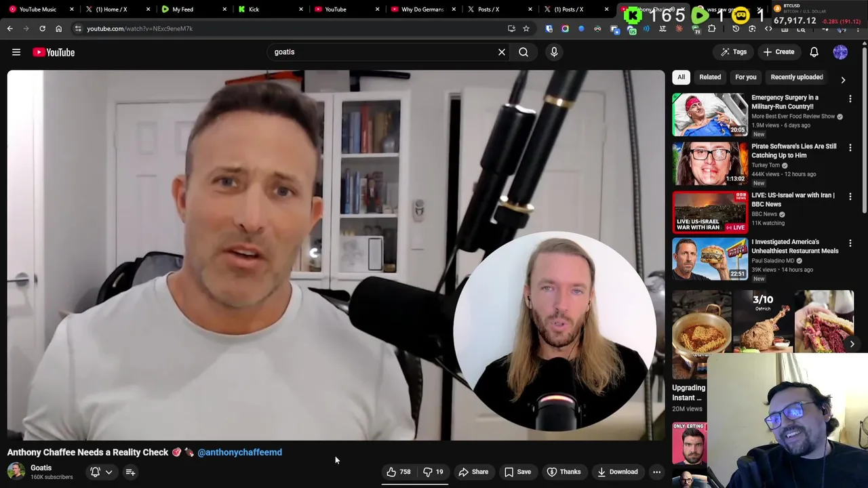The width and height of the screenshot is (868, 488).
Task: Expand subscription options chevron
Action: tap(108, 472)
